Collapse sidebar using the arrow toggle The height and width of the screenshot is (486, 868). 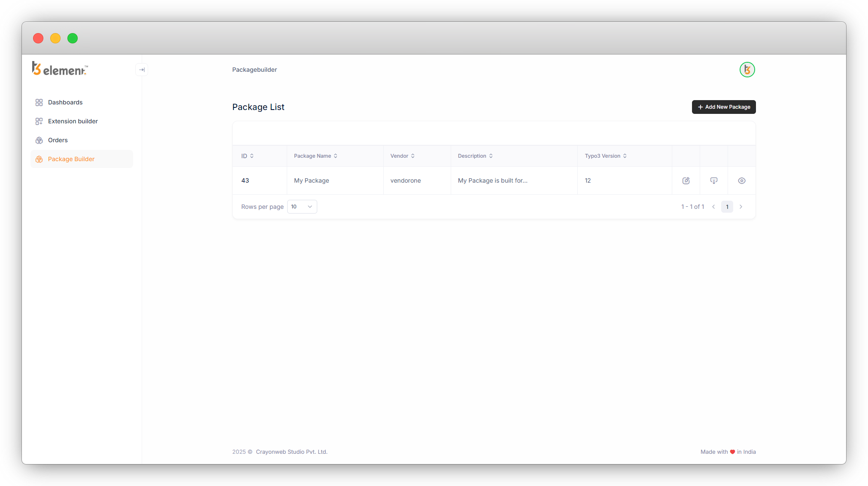point(142,70)
